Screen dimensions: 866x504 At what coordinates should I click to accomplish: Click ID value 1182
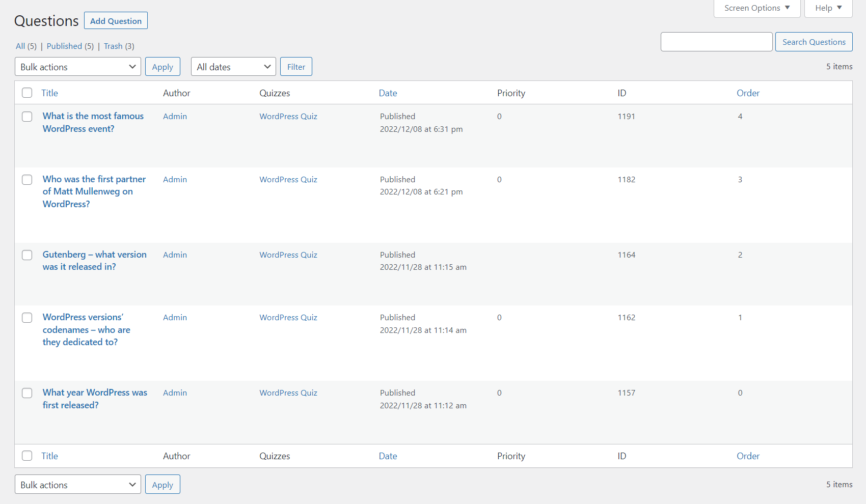(x=626, y=180)
